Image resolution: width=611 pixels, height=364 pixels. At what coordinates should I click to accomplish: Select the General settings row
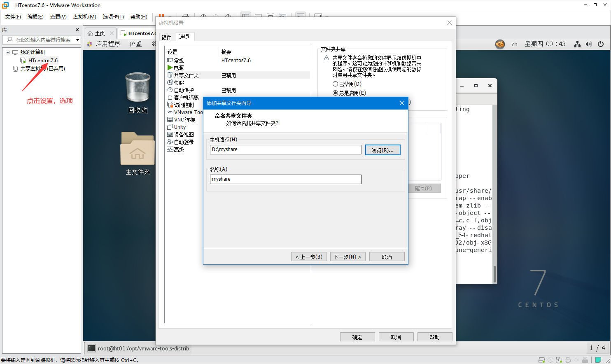point(238,61)
